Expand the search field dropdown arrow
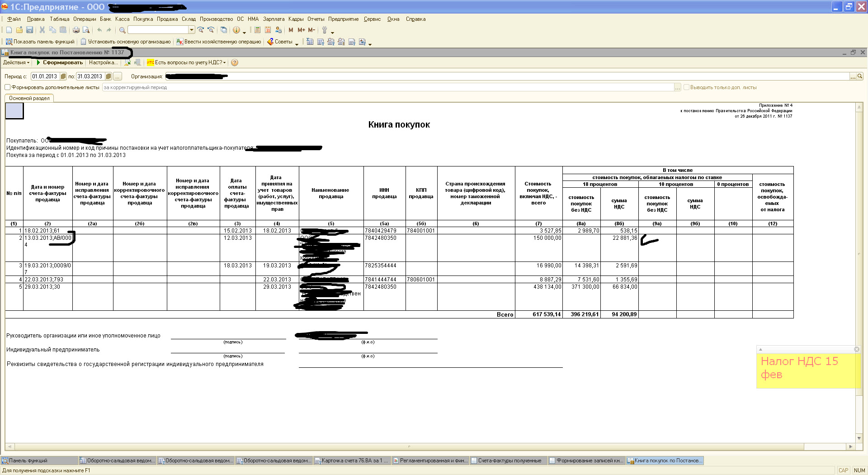868x475 pixels. click(x=192, y=30)
